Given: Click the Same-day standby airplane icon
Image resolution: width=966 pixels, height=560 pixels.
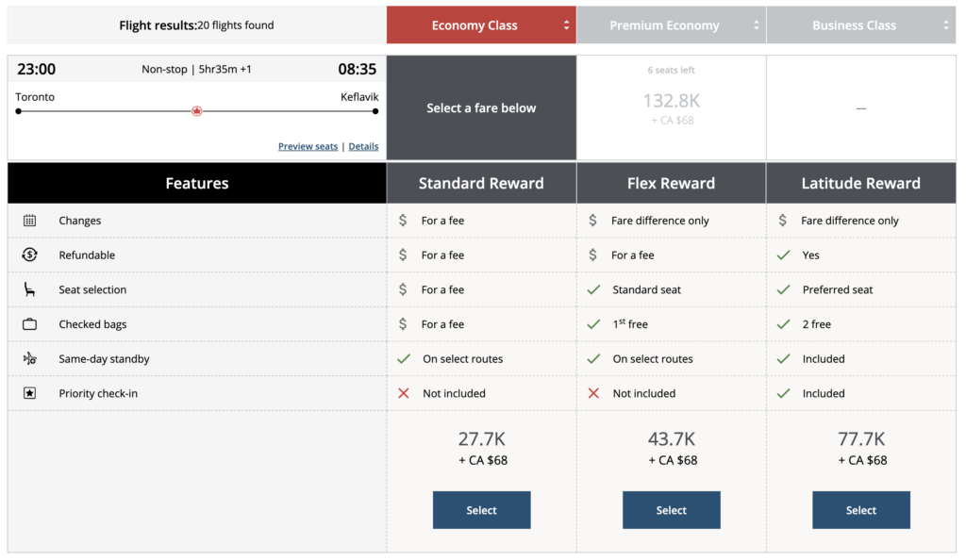Looking at the screenshot, I should point(30,359).
